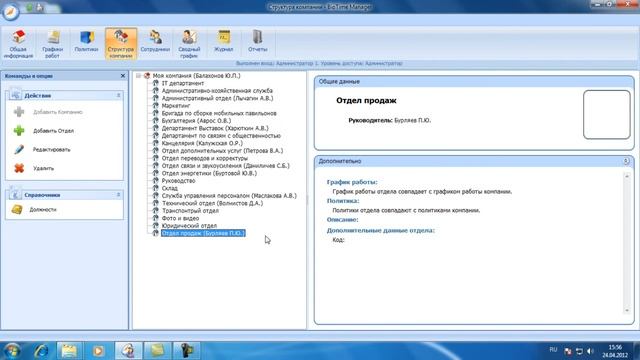Close the Команды и опции panel

(123, 76)
